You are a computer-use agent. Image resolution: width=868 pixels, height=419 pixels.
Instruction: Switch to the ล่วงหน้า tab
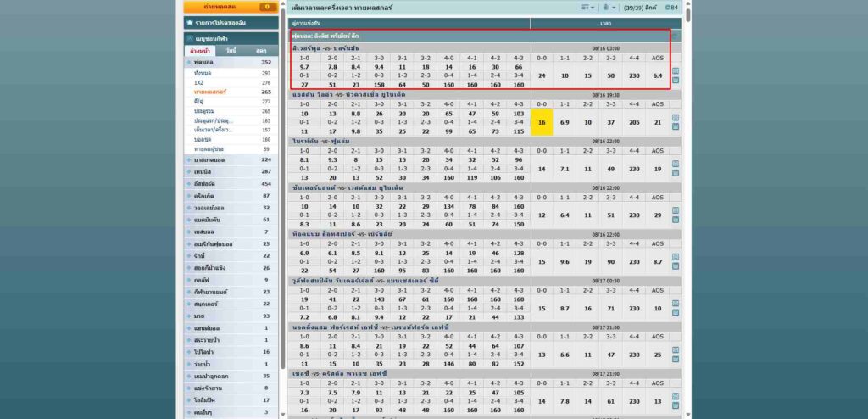201,51
